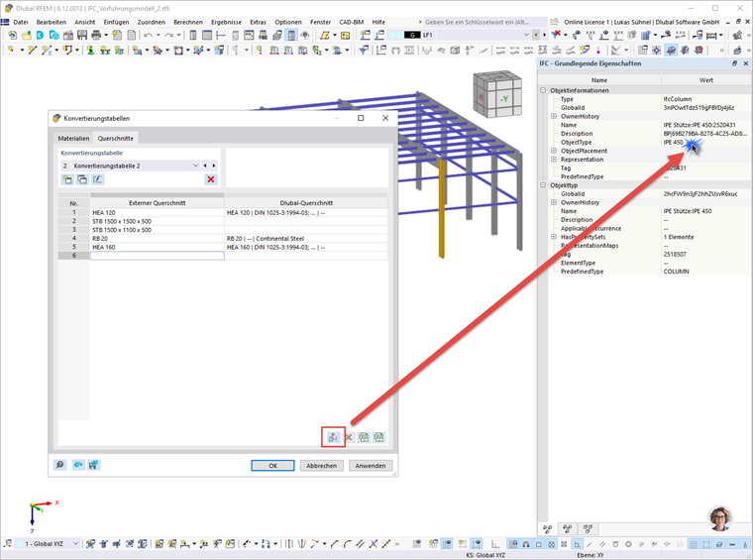Open second tab icon at IFC panel bottom
The image size is (753, 560).
click(567, 529)
